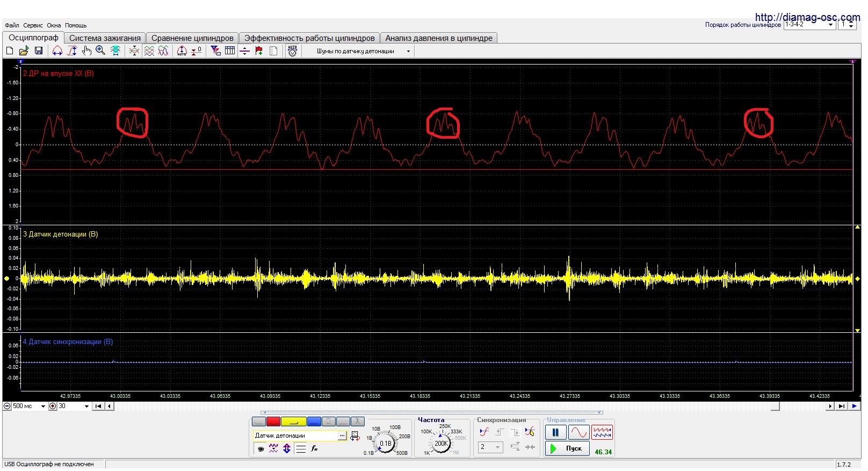The height and width of the screenshot is (471, 868).
Task: Click the pause button in Управление
Action: click(x=555, y=432)
